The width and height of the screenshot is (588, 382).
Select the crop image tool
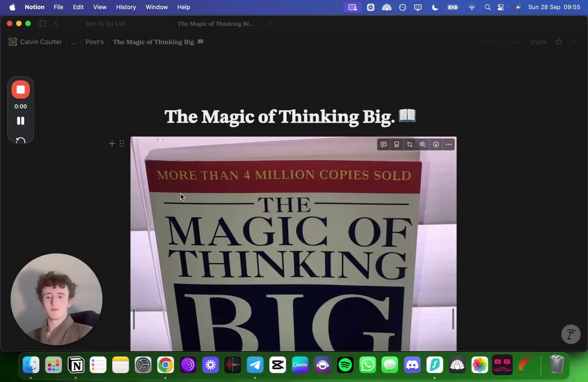tap(410, 144)
